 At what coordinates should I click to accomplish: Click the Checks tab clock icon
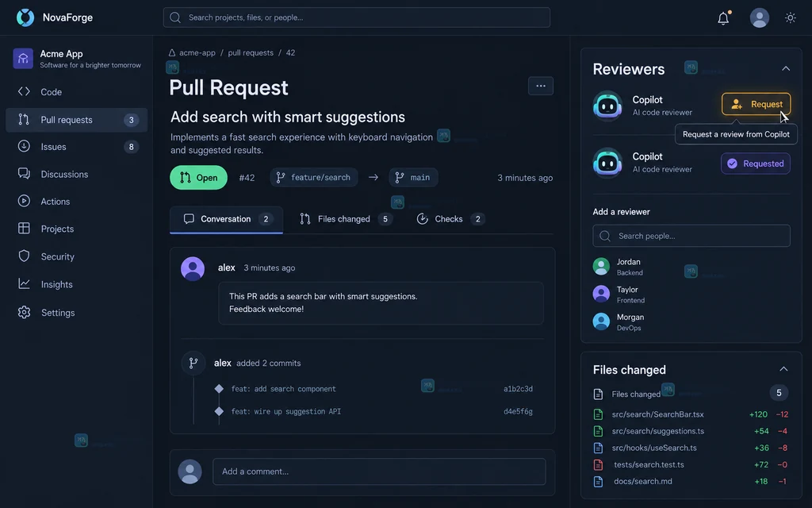pyautogui.click(x=423, y=219)
